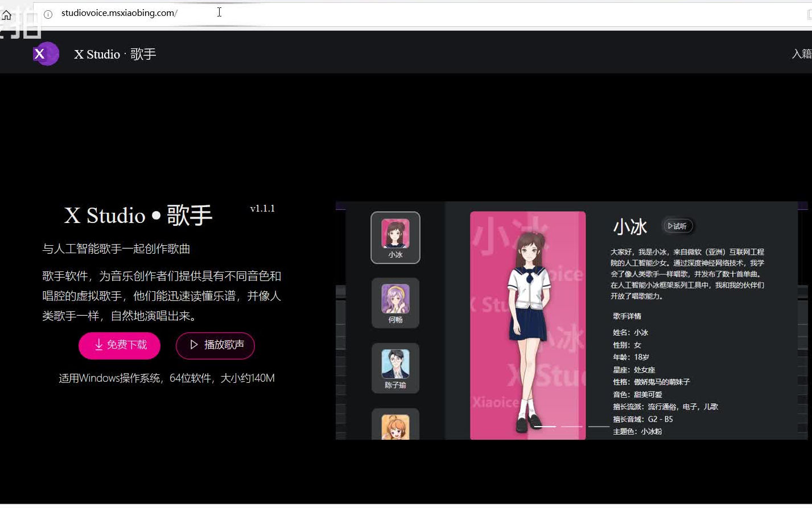Click the 主题色: 小冰粉 detail line
Viewport: 812px width, 508px height.
pyautogui.click(x=637, y=432)
